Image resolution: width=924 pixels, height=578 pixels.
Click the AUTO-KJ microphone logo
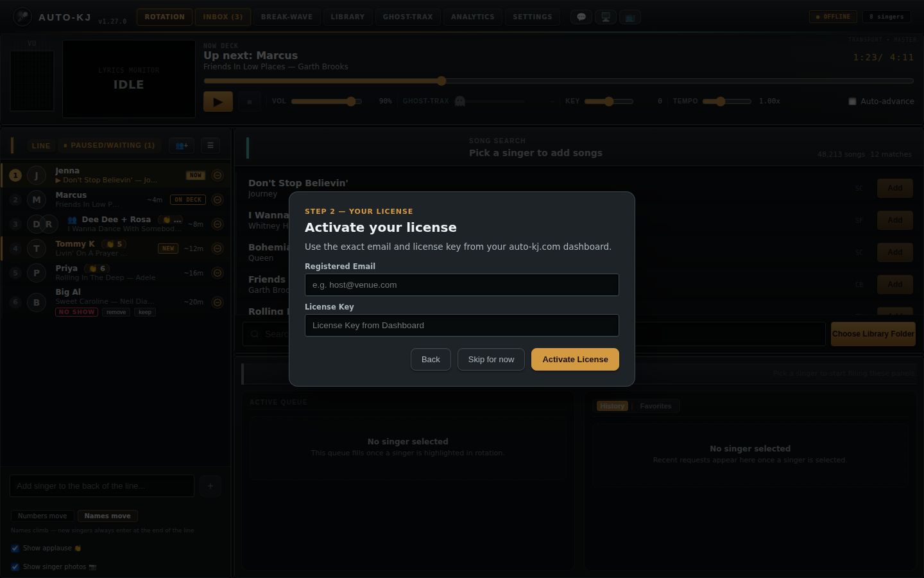pos(22,17)
